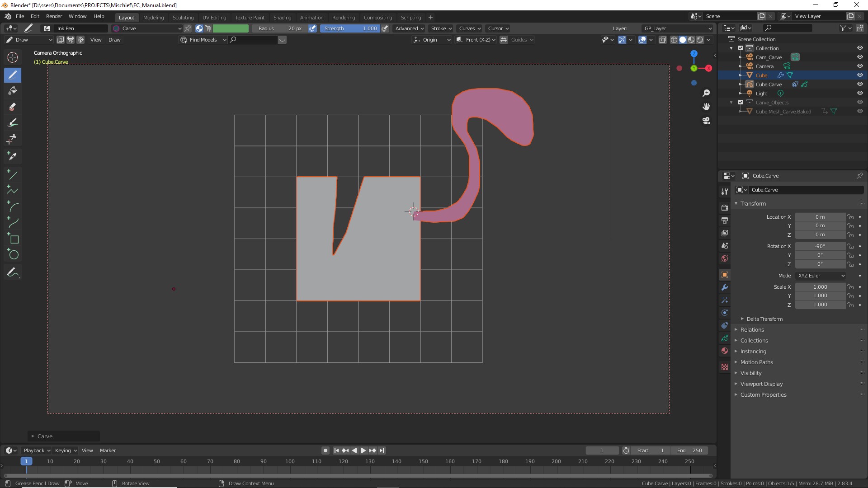Open the Stroke dropdown in header
The width and height of the screenshot is (868, 488).
click(x=441, y=28)
